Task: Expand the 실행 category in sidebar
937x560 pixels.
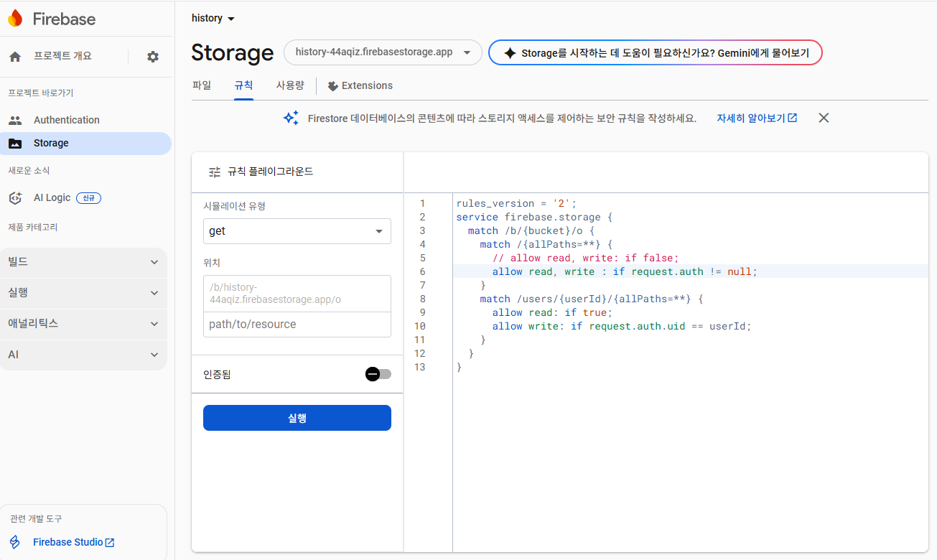Action: tap(83, 293)
